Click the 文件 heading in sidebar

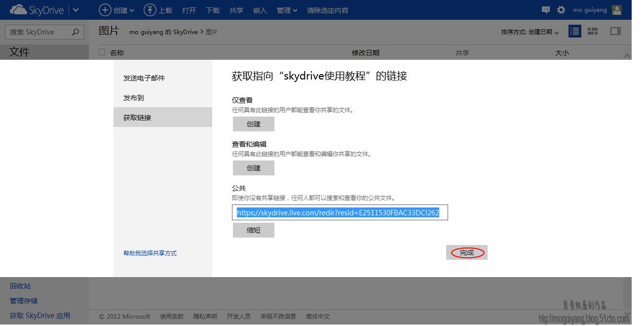20,52
